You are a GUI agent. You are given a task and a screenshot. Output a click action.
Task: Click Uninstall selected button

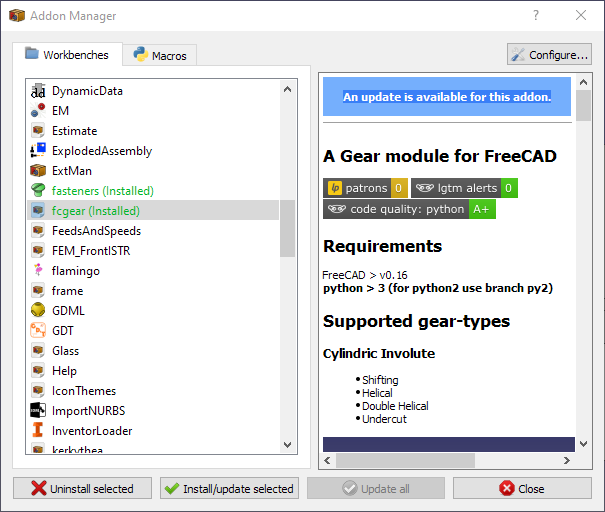point(82,488)
